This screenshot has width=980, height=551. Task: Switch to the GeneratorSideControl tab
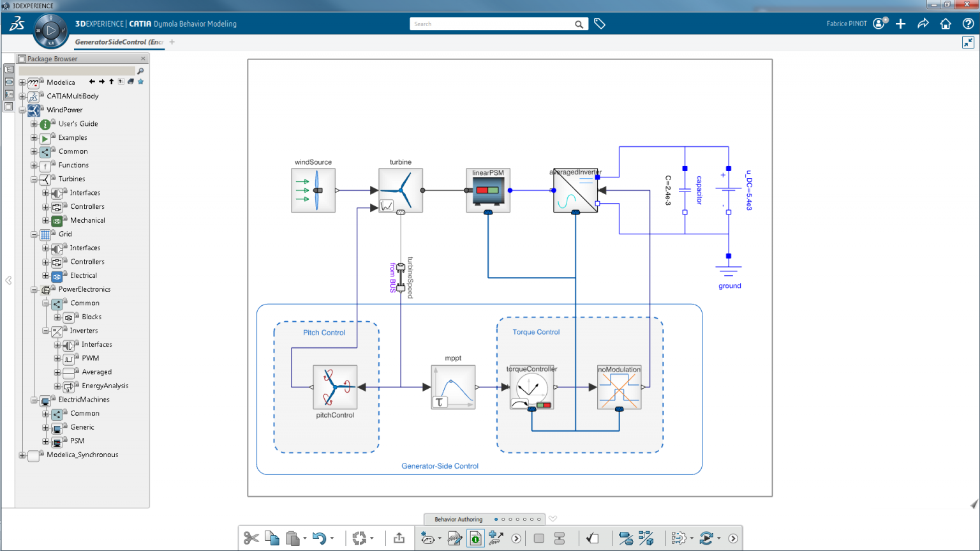tap(119, 42)
